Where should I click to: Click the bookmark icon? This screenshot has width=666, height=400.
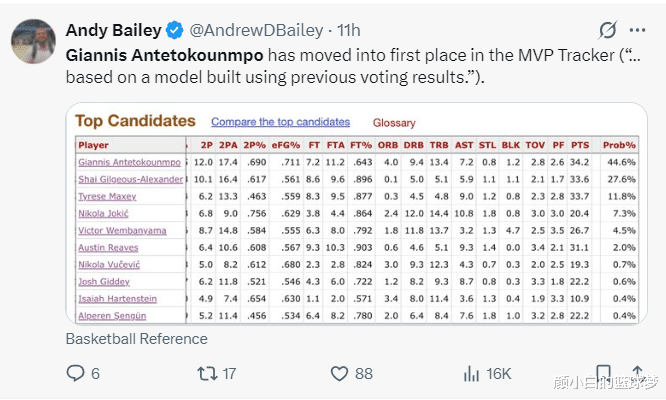[602, 374]
